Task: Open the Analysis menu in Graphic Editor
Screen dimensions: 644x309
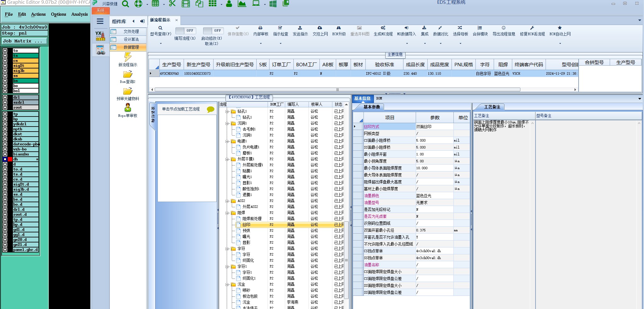Action: tap(80, 14)
